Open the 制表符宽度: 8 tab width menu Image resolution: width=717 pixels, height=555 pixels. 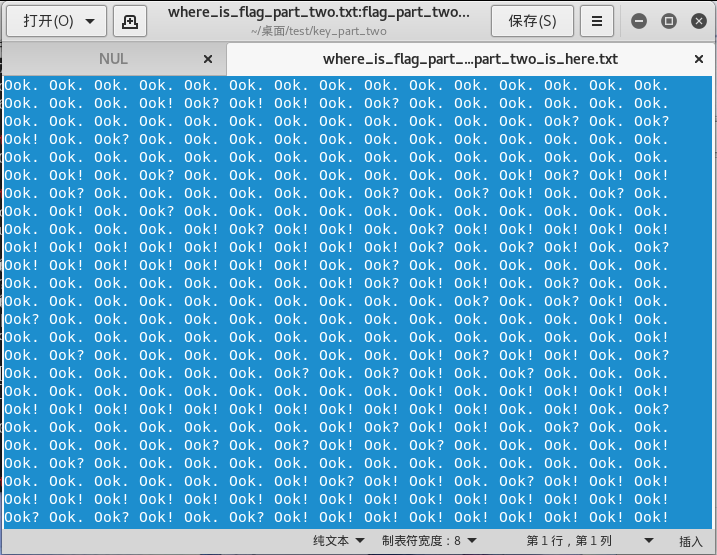tap(429, 541)
